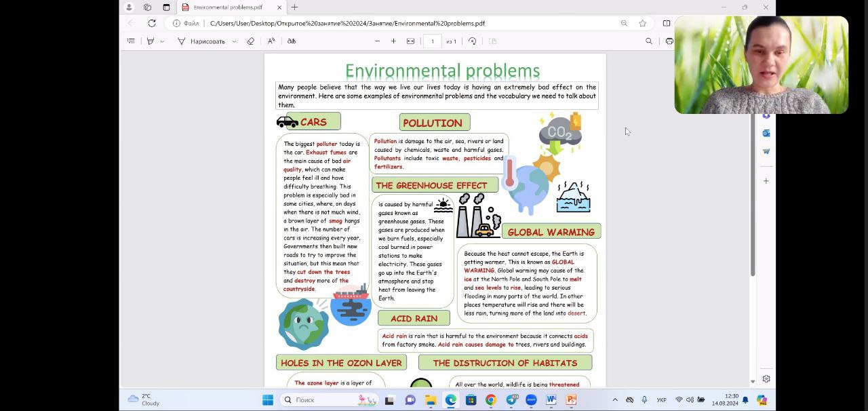This screenshot has width=868, height=411.
Task: Toggle fit to width view
Action: point(410,41)
